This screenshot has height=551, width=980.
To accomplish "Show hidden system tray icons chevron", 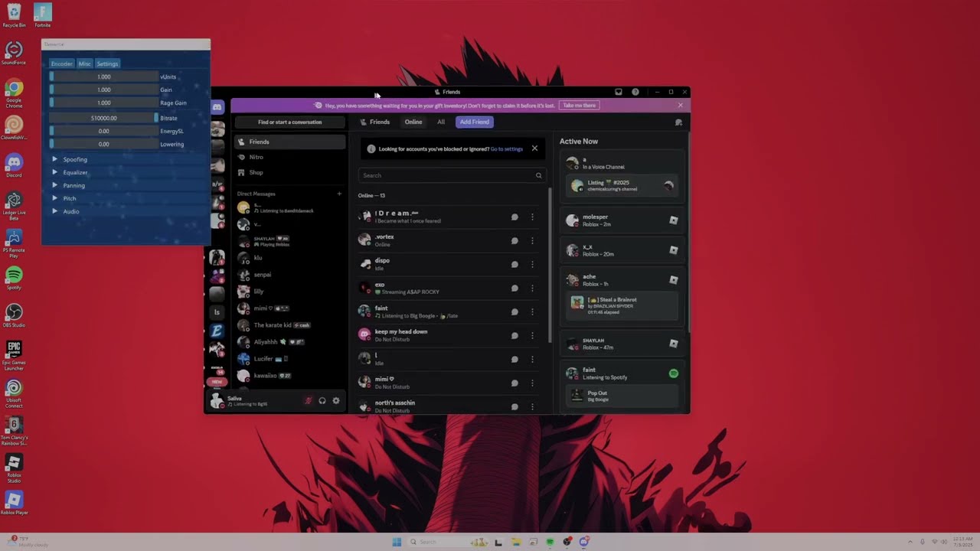I will [910, 542].
